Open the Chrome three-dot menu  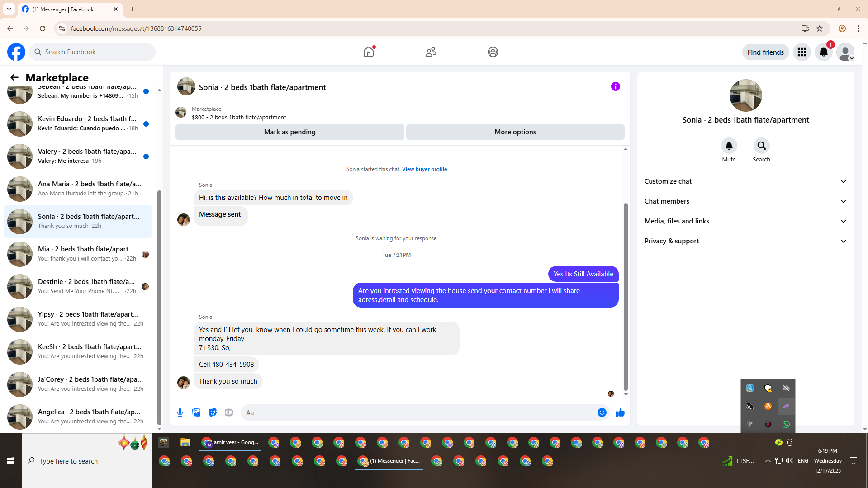859,28
